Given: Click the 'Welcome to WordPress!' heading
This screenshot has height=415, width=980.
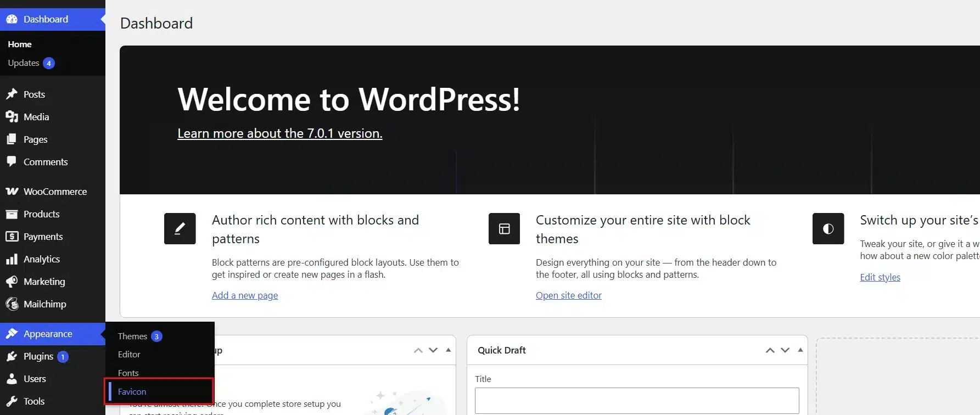Looking at the screenshot, I should (349, 99).
